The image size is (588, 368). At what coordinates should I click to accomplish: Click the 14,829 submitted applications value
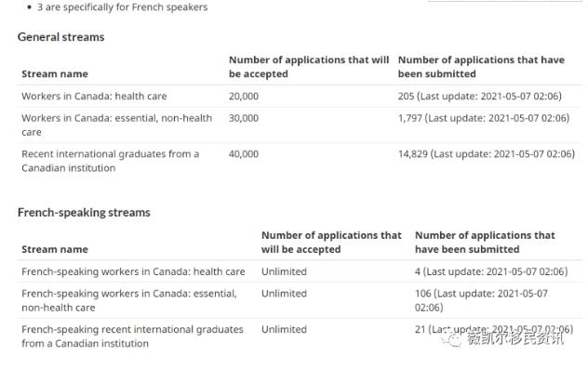tap(487, 154)
